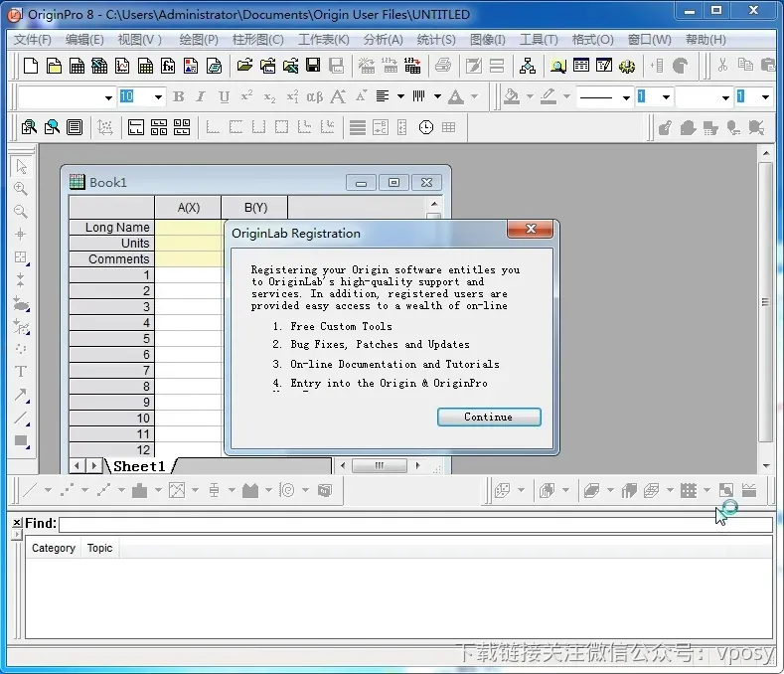Select the Zoom Out tool
Screen dimensions: 784x674
tap(21, 211)
